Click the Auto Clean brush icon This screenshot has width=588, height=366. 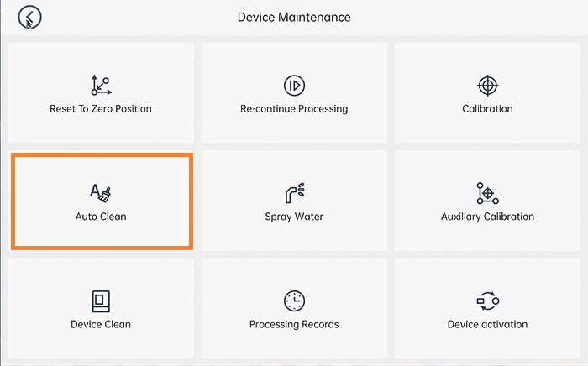pyautogui.click(x=101, y=193)
